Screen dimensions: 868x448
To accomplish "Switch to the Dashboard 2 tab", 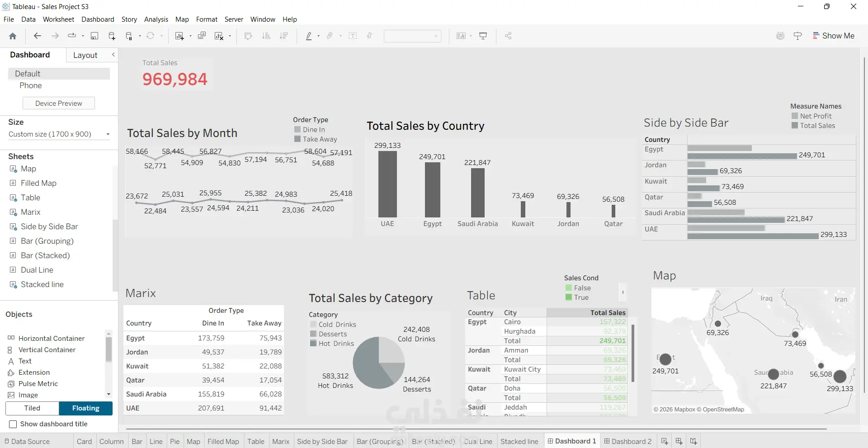I will [x=627, y=441].
